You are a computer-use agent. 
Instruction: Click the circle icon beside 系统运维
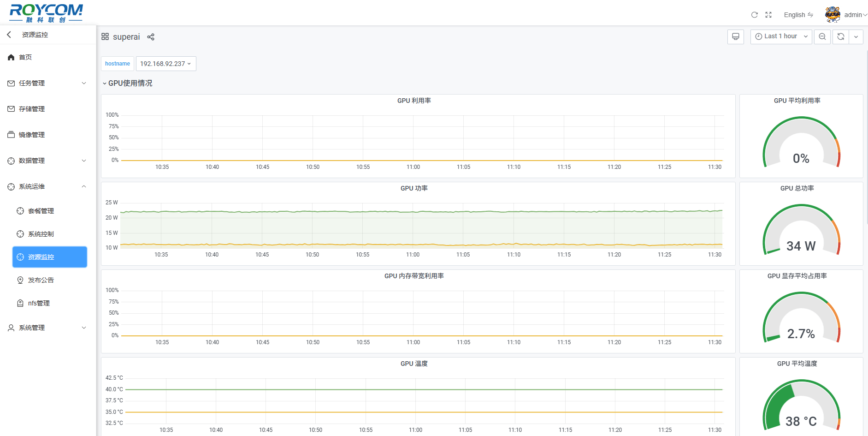coord(11,186)
